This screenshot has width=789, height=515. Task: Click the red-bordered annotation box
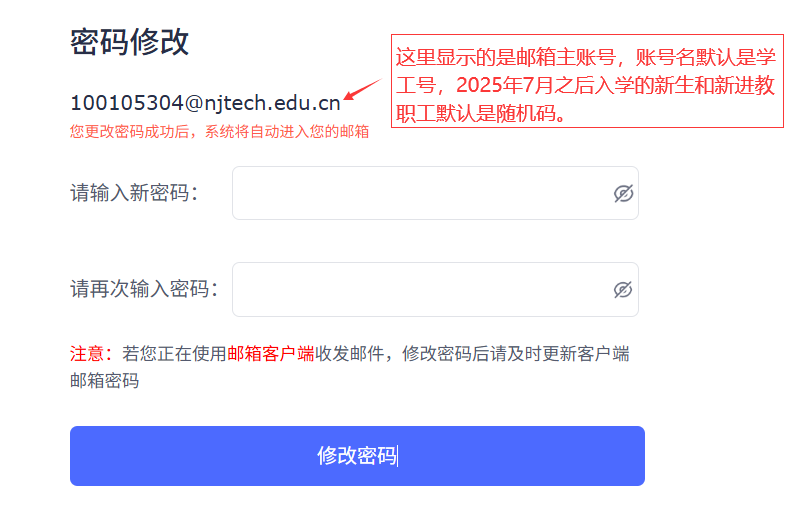coord(587,81)
